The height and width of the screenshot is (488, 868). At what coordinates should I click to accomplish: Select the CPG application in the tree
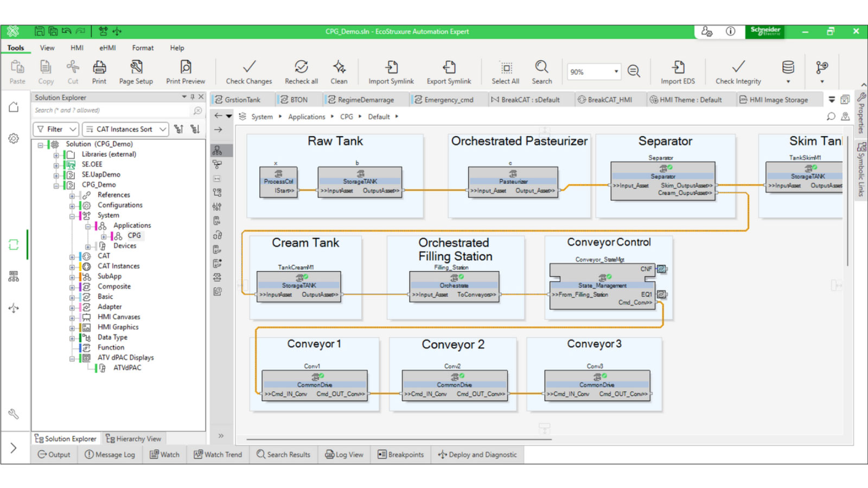[x=134, y=235]
